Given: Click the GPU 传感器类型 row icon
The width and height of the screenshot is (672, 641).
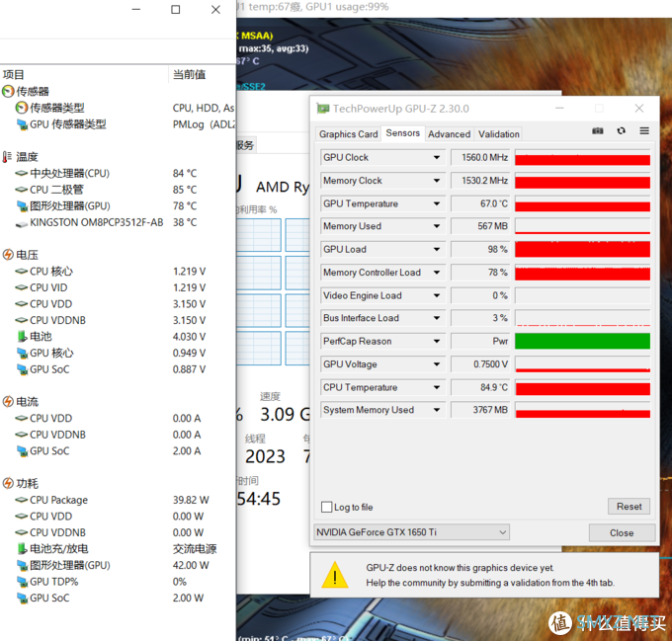Looking at the screenshot, I should tap(23, 124).
